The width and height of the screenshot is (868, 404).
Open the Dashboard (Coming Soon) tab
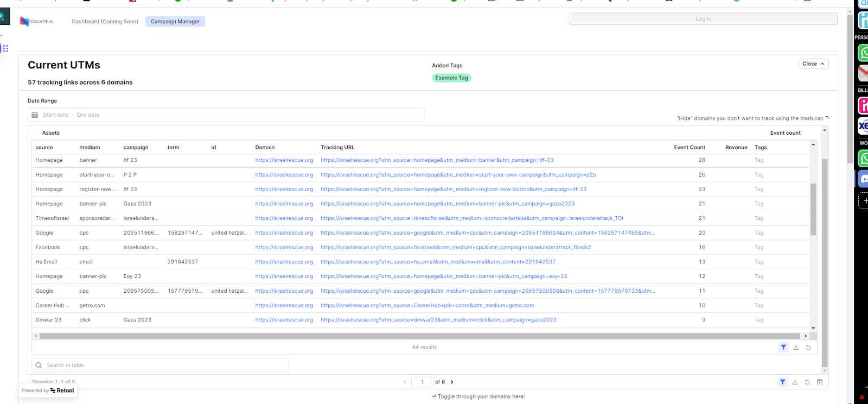(105, 22)
